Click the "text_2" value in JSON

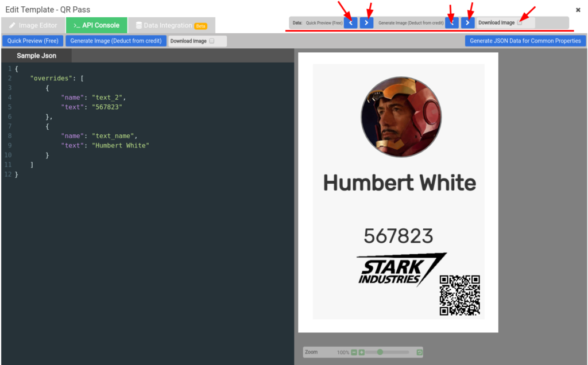click(107, 98)
